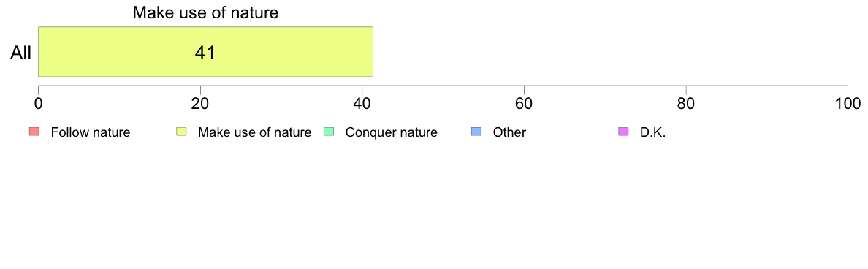Click the 40 axis tick label
This screenshot has height=269, width=868.
point(362,103)
